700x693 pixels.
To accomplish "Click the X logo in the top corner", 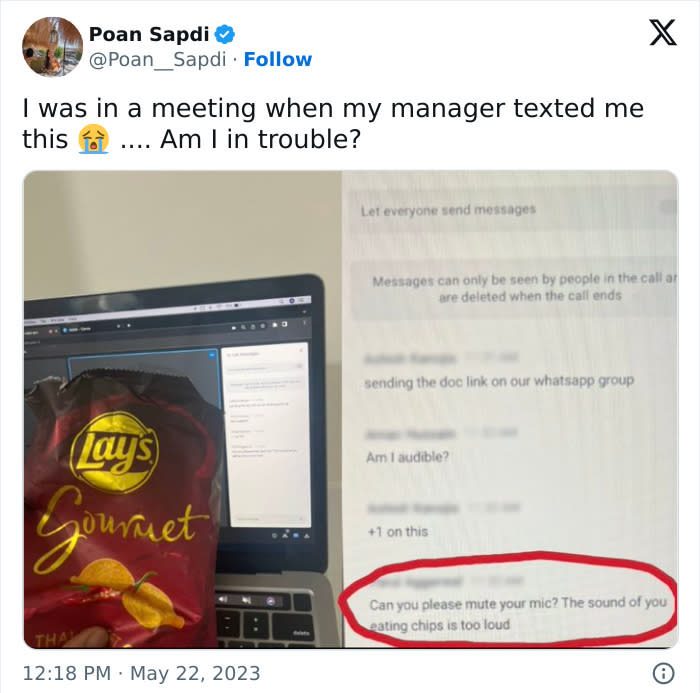I will [662, 33].
